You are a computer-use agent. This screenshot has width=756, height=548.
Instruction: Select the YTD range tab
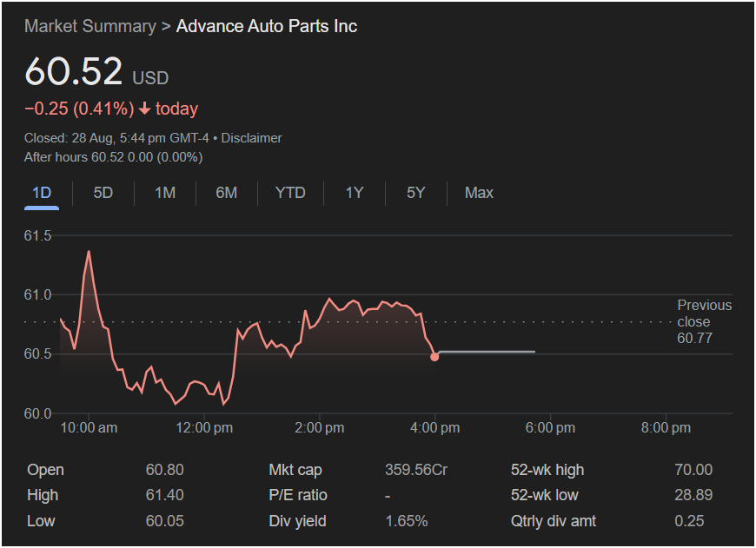290,193
